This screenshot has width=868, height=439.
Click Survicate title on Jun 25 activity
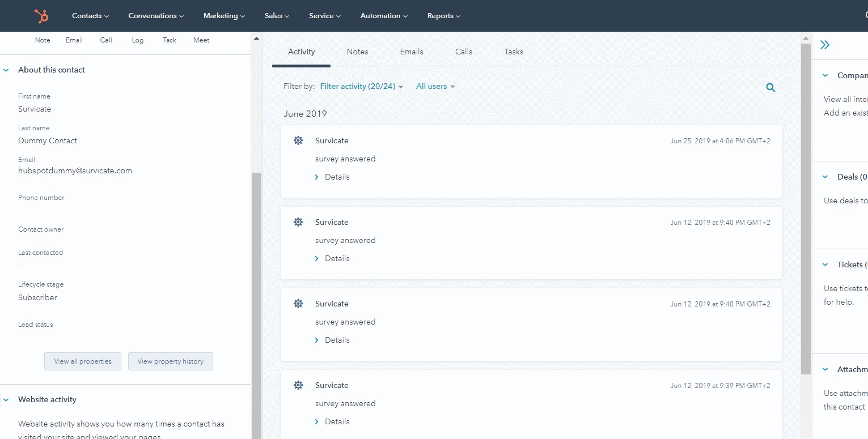click(332, 140)
